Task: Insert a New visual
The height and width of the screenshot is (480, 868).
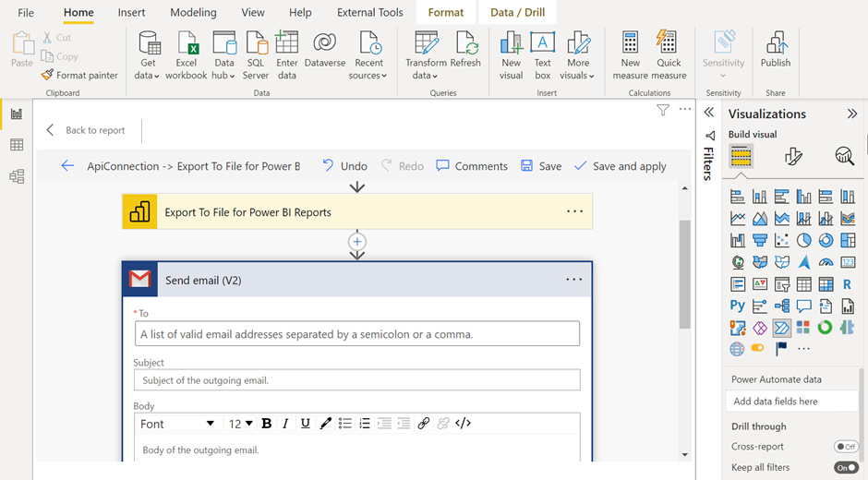Action: tap(511, 55)
